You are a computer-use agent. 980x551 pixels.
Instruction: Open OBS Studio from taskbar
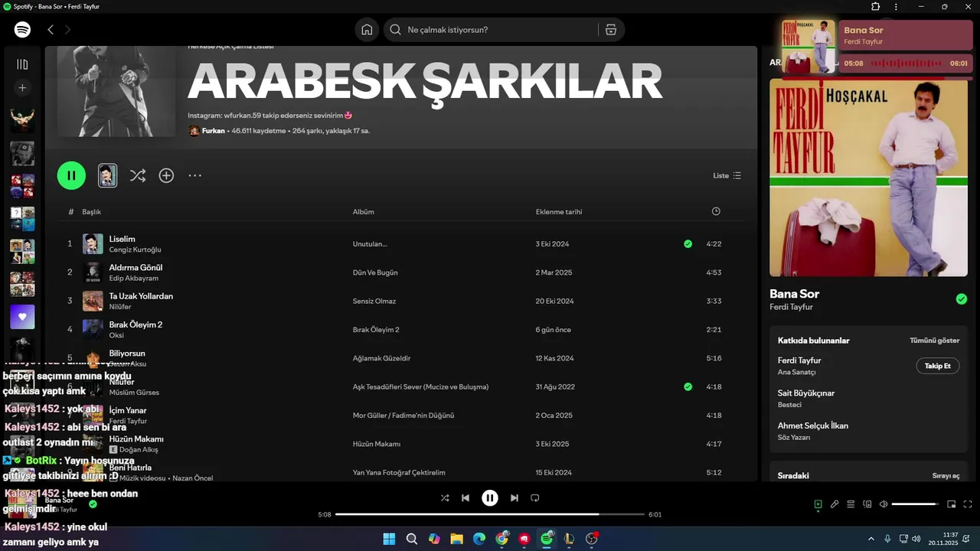pyautogui.click(x=591, y=539)
